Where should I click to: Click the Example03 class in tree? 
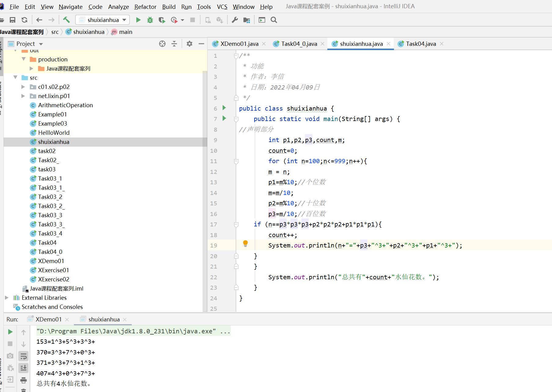click(53, 123)
